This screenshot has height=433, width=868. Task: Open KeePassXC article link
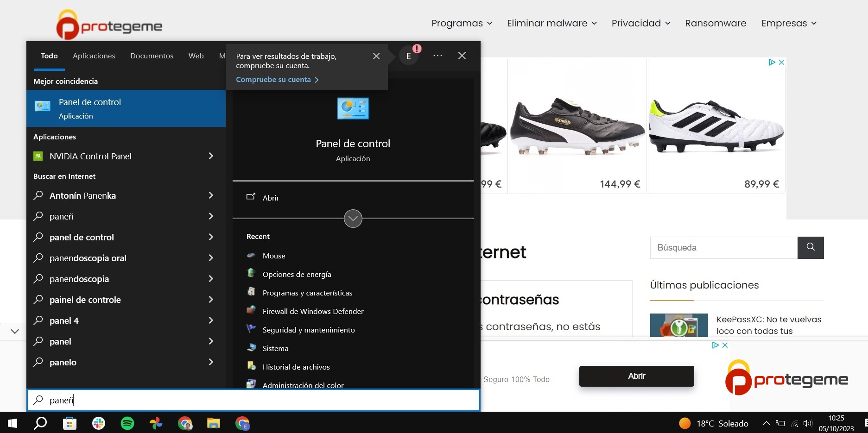(x=769, y=325)
